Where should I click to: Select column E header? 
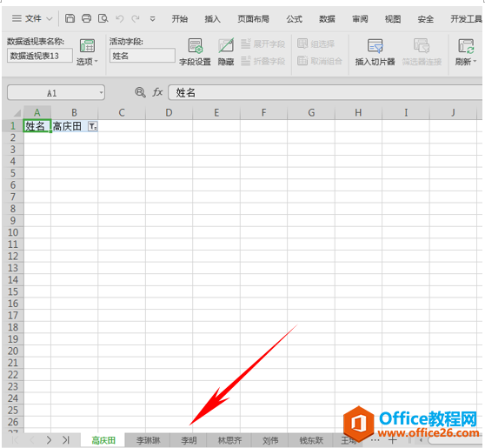pyautogui.click(x=216, y=113)
